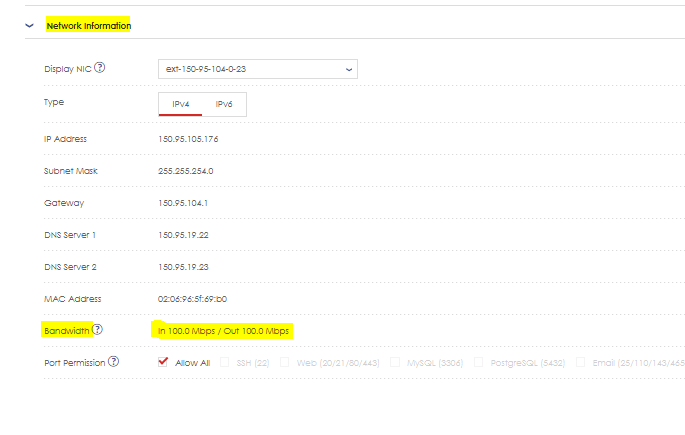This screenshot has width=685, height=435.
Task: Click the IP address value 150.95.105.176
Action: 188,139
